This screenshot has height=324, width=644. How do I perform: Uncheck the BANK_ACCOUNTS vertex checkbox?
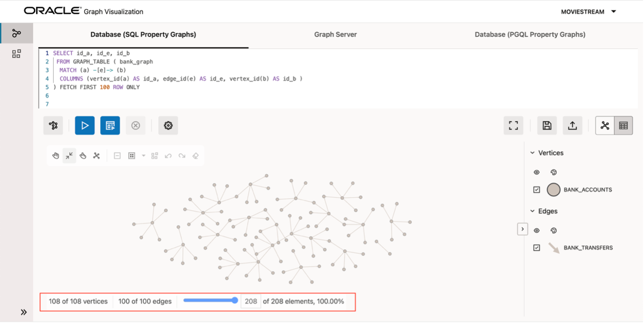click(x=537, y=190)
